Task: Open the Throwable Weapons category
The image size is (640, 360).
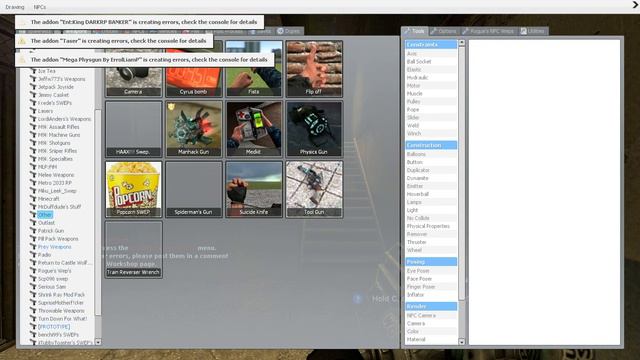Action: point(61,311)
